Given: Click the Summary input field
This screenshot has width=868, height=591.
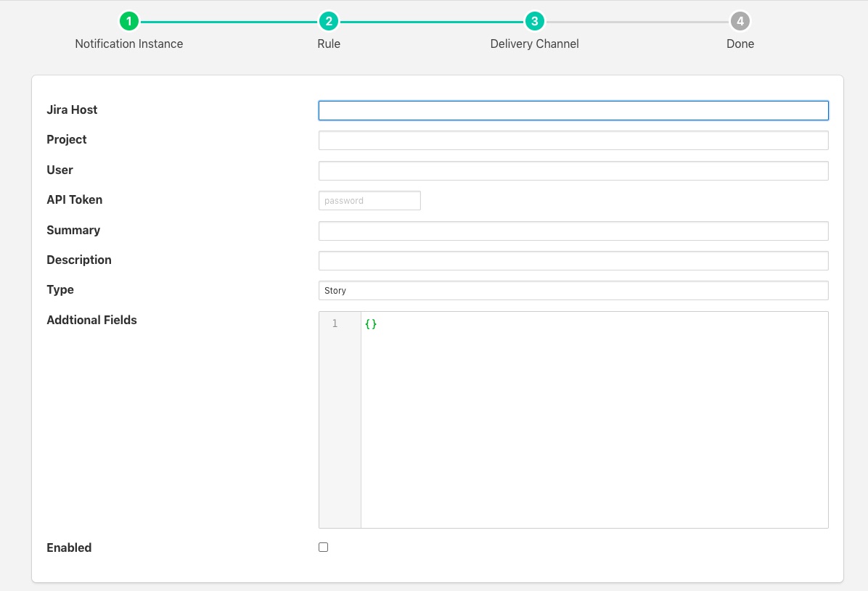Looking at the screenshot, I should [x=573, y=231].
